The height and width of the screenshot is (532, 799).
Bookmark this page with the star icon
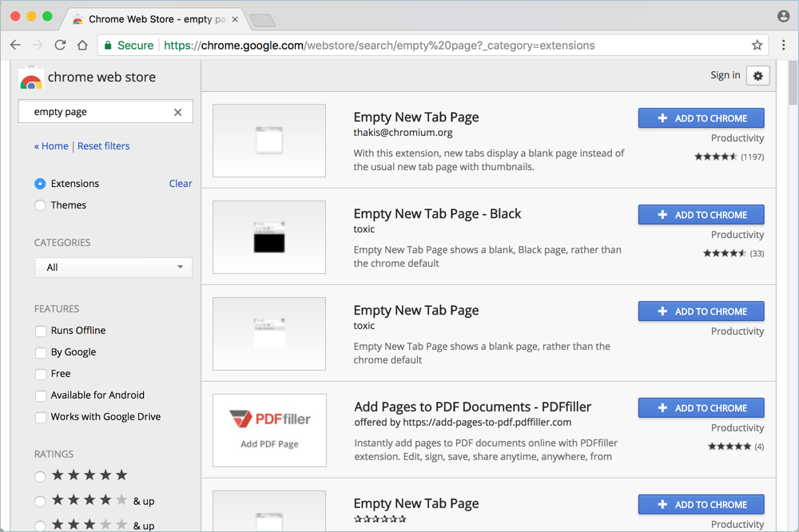pos(757,46)
